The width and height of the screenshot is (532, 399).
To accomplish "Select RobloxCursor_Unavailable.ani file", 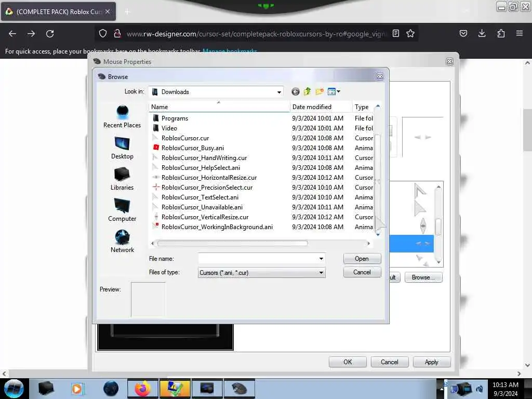I will point(202,207).
